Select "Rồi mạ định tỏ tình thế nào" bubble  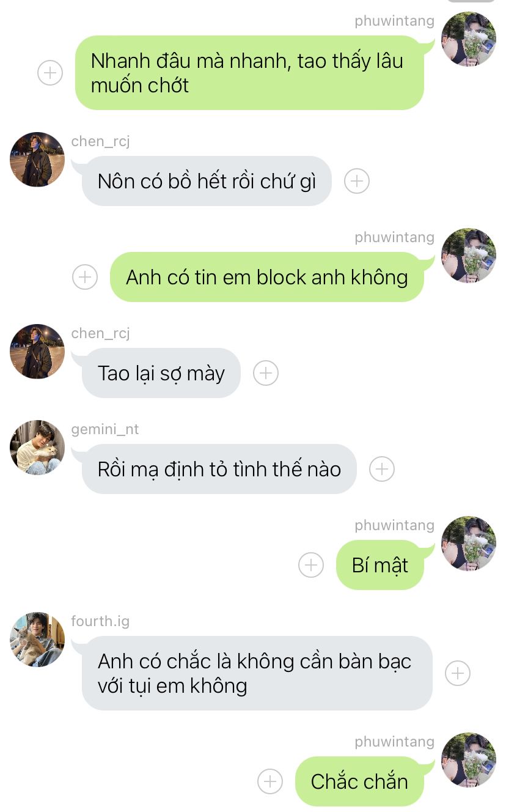coord(219,469)
